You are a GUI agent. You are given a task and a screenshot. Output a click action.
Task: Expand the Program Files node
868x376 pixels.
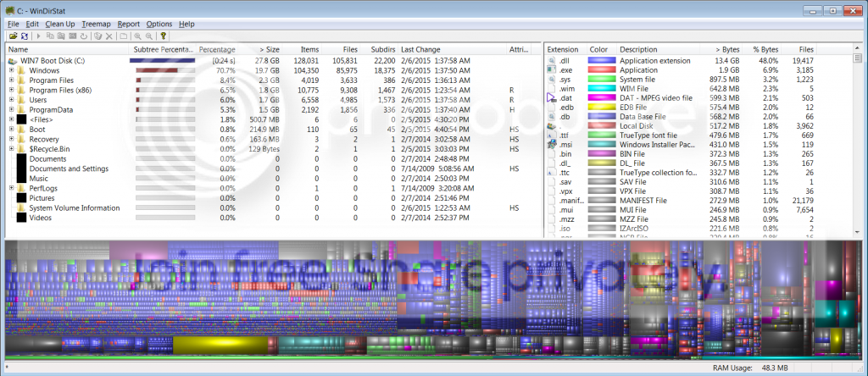[11, 80]
